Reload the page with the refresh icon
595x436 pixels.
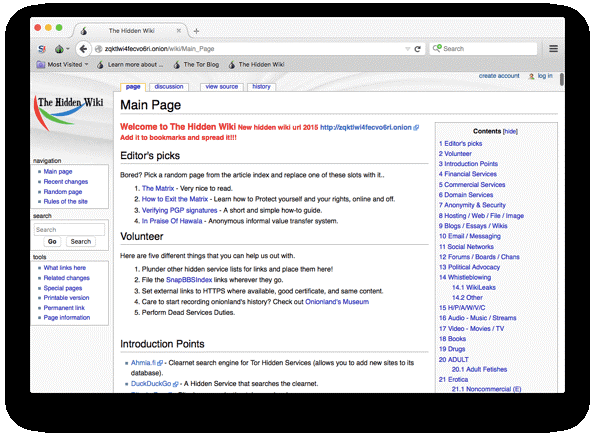click(417, 49)
